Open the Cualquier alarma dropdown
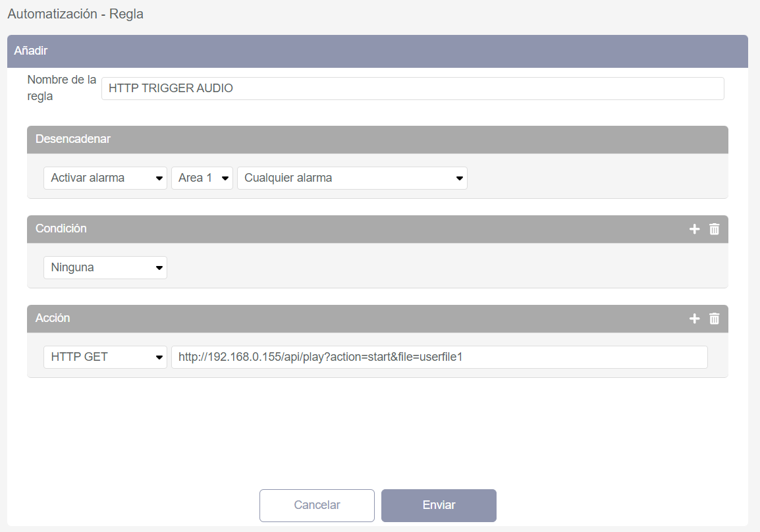The width and height of the screenshot is (760, 532). tap(352, 178)
